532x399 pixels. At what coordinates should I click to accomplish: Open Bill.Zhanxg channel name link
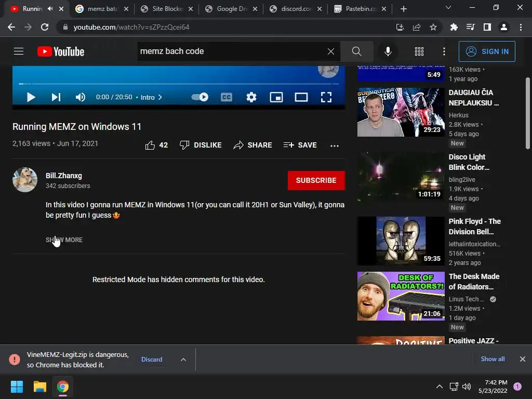64,176
